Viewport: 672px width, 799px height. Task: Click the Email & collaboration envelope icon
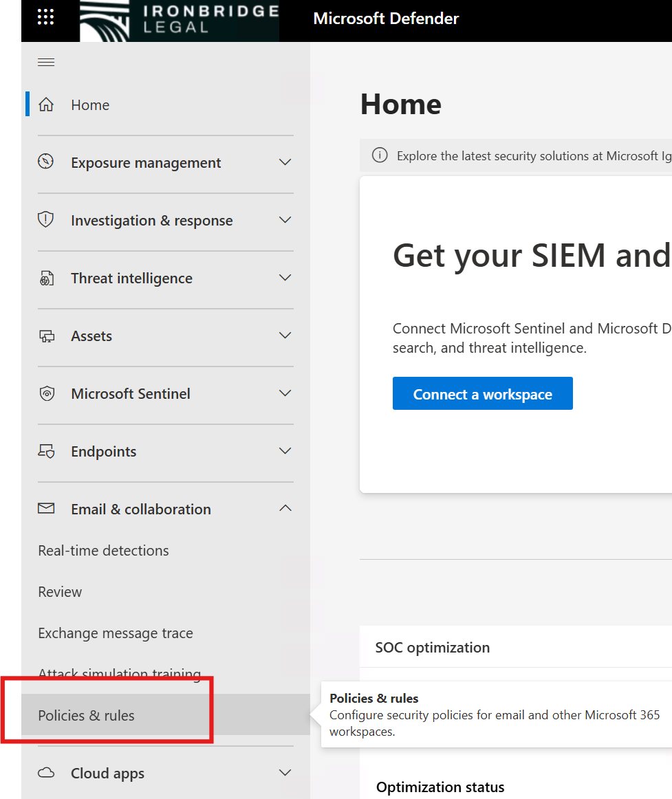(x=46, y=509)
